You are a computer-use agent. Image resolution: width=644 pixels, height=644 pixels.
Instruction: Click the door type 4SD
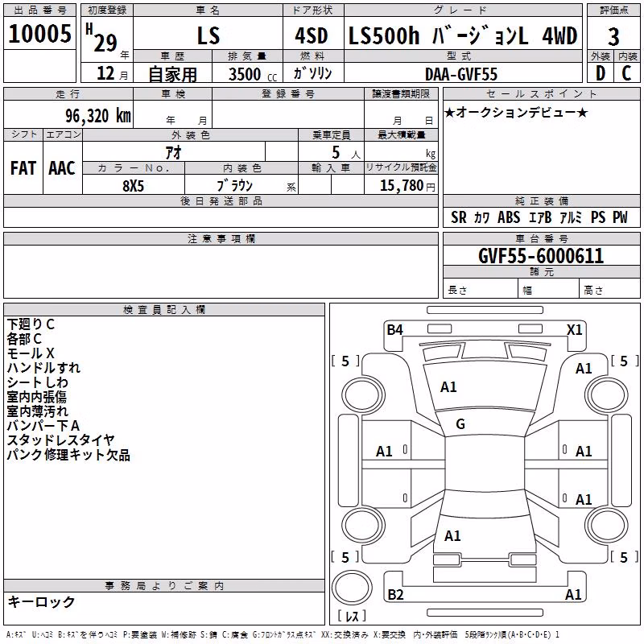pyautogui.click(x=312, y=35)
